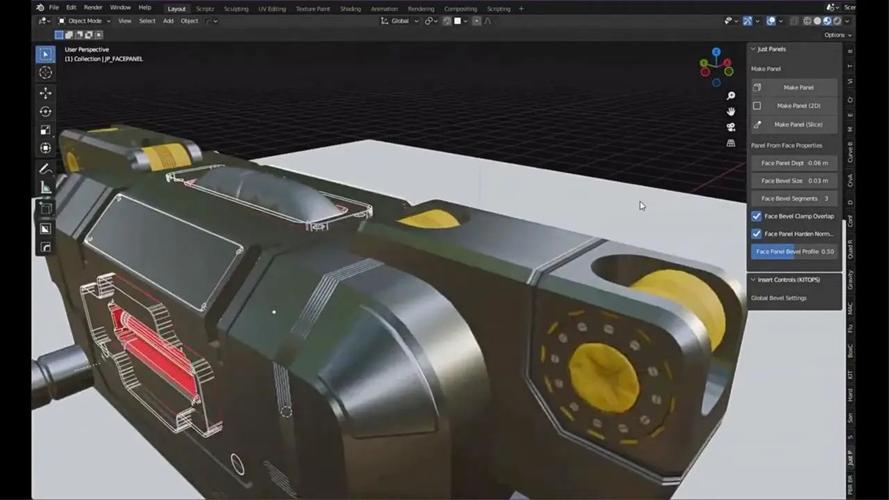Activate the Move tool
Image resolution: width=889 pixels, height=500 pixels.
tap(45, 93)
